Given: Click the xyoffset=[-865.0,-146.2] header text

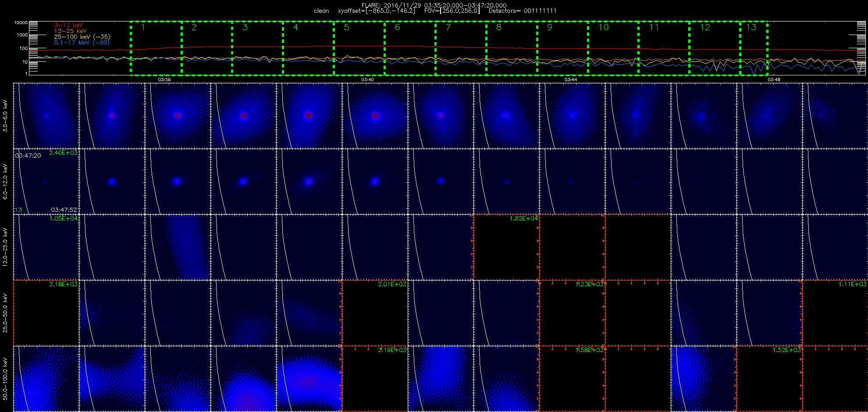Looking at the screenshot, I should click(x=376, y=11).
